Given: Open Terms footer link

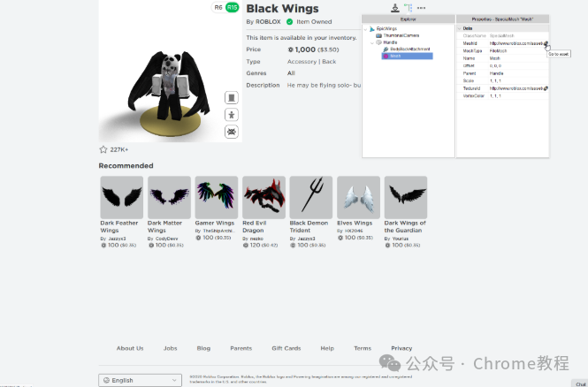Looking at the screenshot, I should [363, 348].
